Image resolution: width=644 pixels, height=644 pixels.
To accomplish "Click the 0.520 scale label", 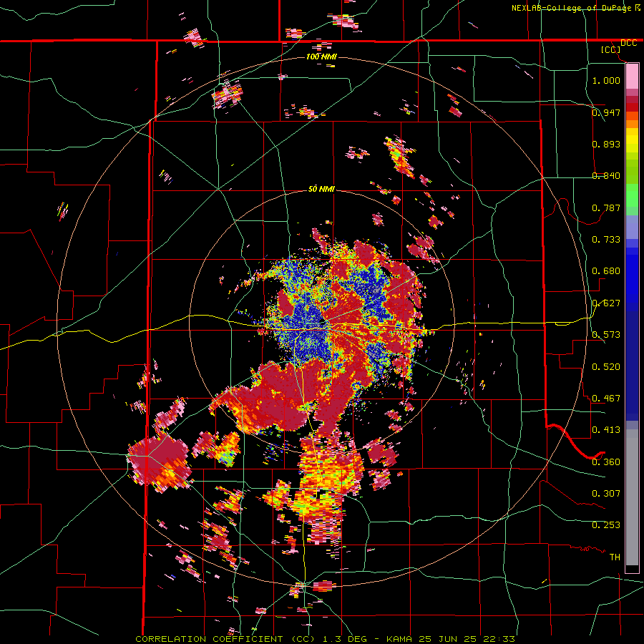I will [x=606, y=366].
